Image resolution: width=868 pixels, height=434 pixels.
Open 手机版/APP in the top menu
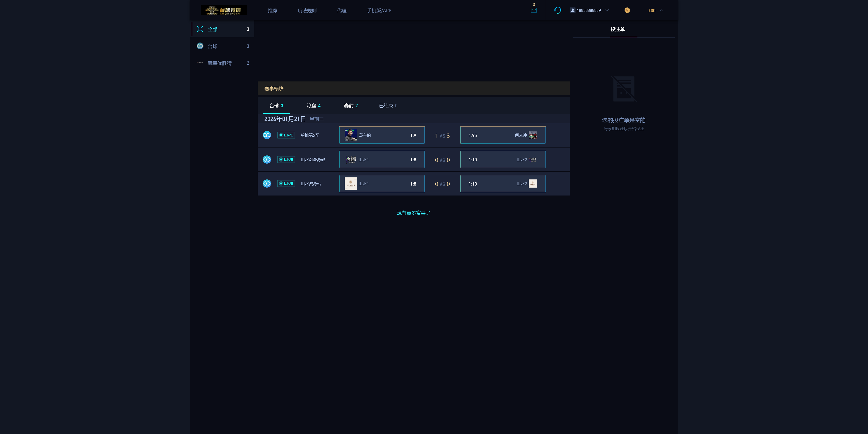click(379, 10)
